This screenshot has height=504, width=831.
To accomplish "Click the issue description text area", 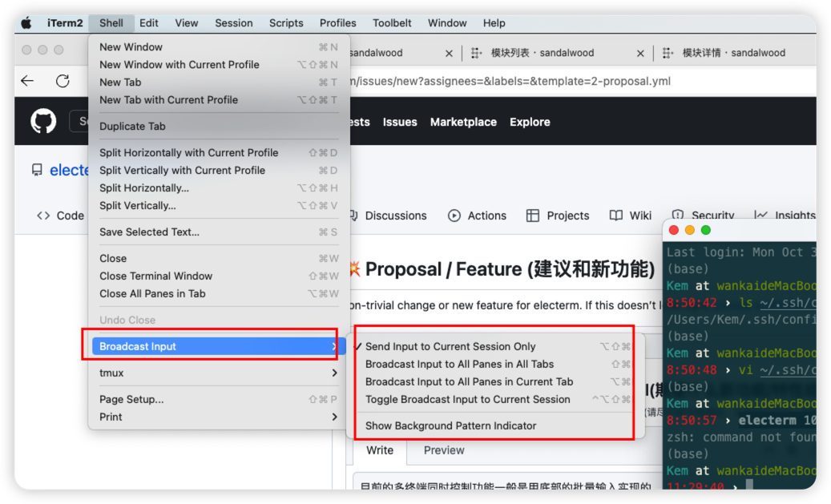I will (x=506, y=482).
